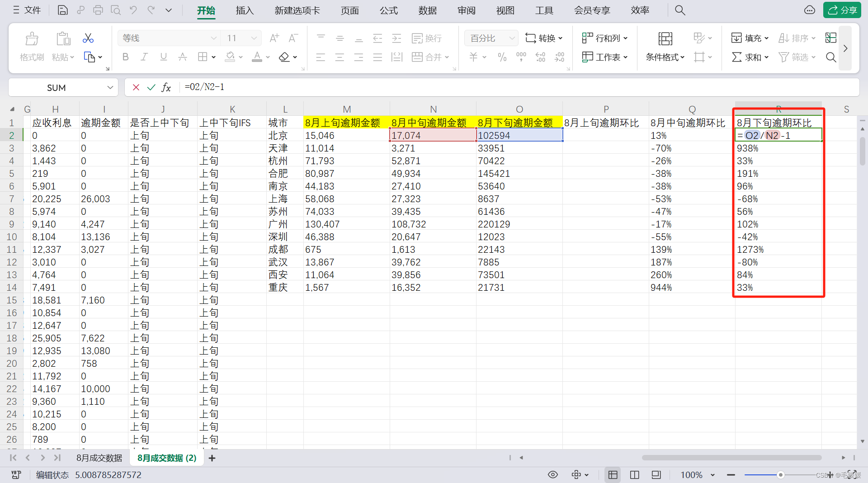The width and height of the screenshot is (868, 483).
Task: Toggle Italic formatting
Action: pyautogui.click(x=144, y=57)
